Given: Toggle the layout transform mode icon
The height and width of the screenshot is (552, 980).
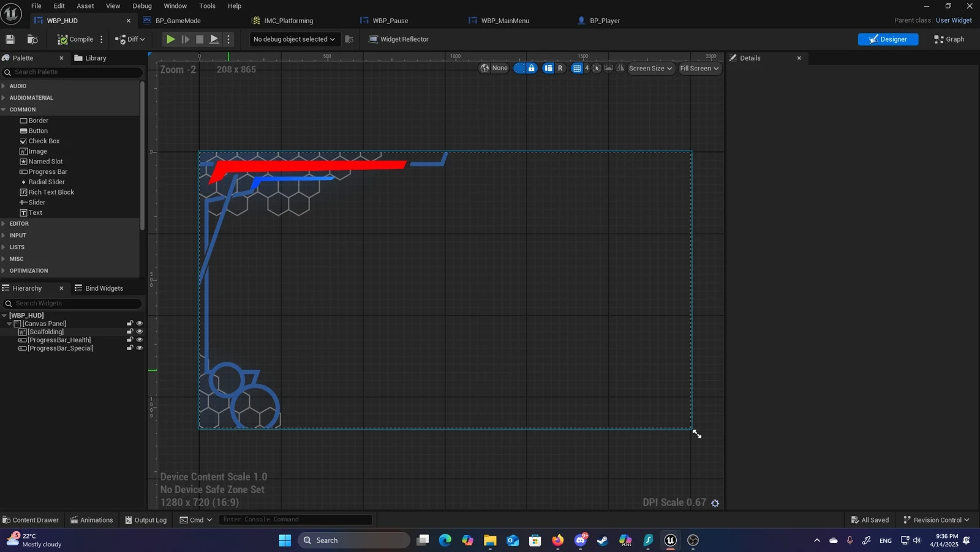Looking at the screenshot, I should pyautogui.click(x=548, y=68).
